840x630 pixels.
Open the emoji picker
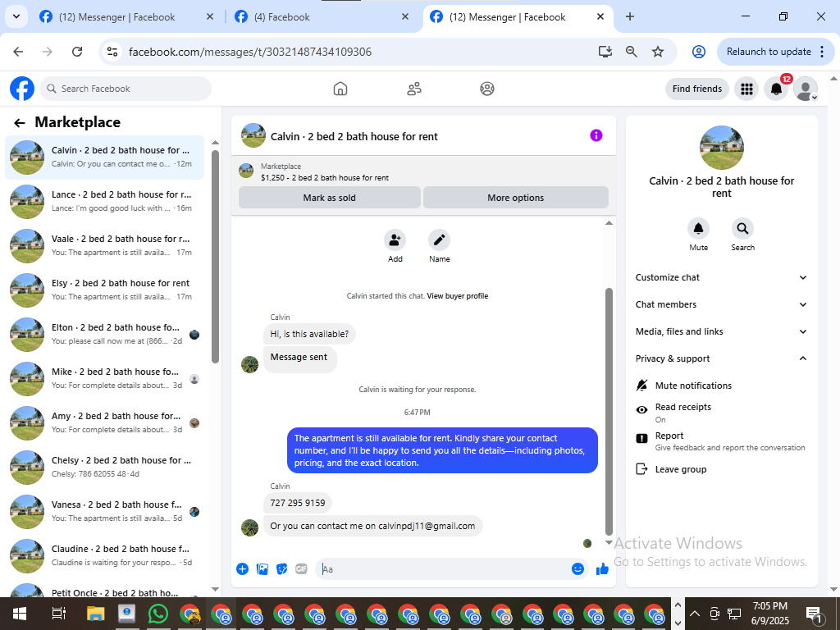577,569
